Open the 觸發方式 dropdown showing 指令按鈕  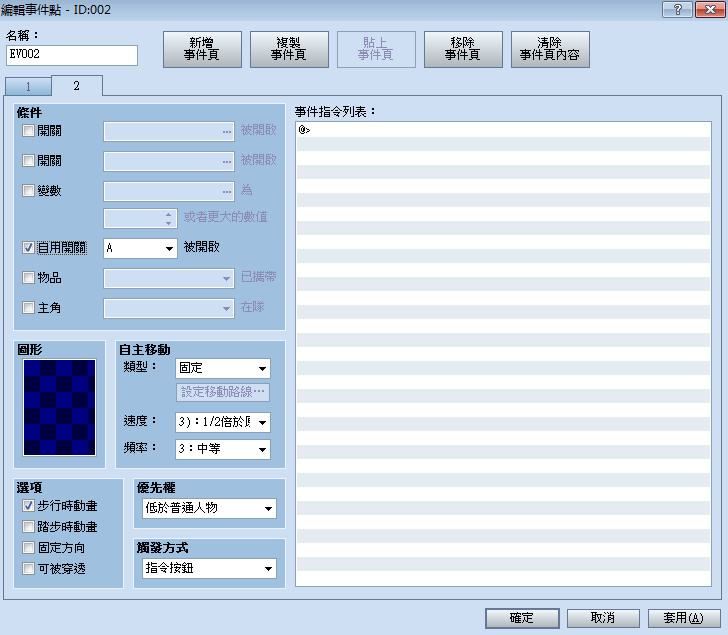(x=209, y=568)
